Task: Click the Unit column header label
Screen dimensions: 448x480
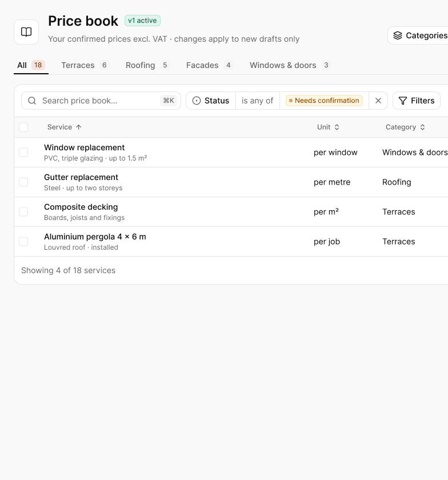Action: tap(323, 127)
